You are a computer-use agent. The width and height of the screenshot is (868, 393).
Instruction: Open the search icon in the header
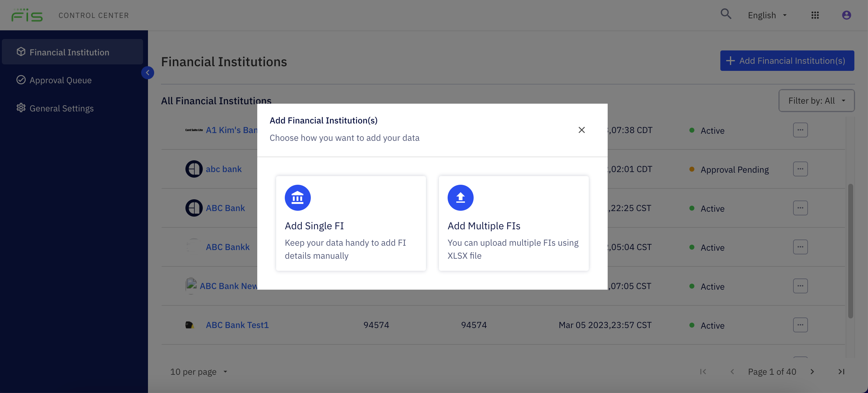[x=726, y=15]
